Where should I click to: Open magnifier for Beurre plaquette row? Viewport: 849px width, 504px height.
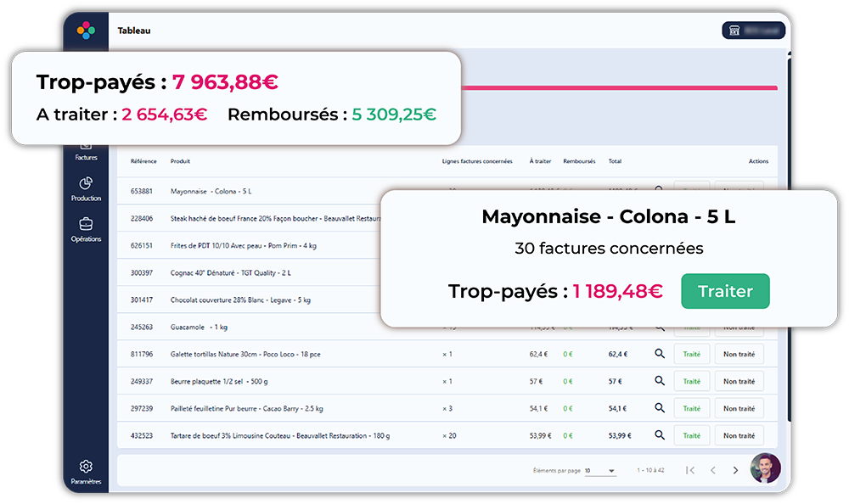(659, 381)
